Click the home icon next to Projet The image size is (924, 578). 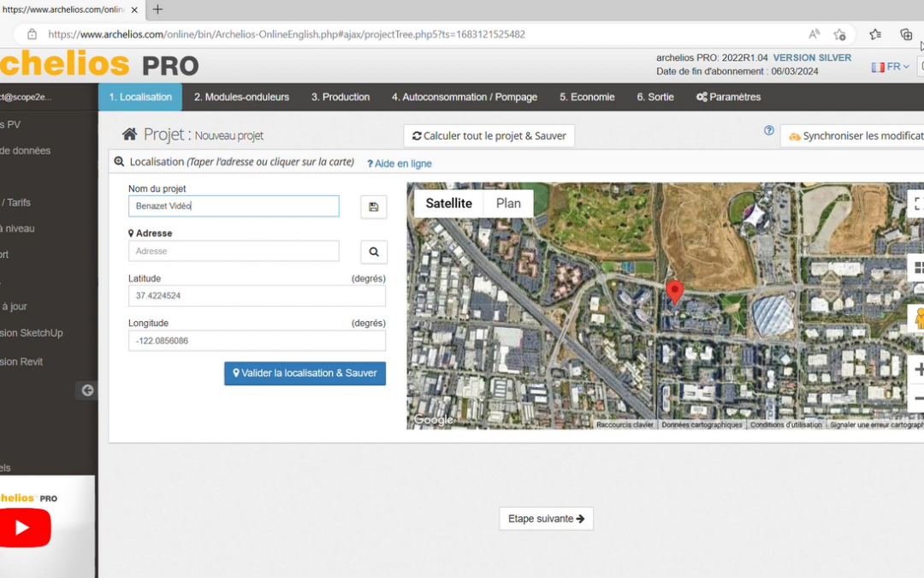pyautogui.click(x=130, y=134)
